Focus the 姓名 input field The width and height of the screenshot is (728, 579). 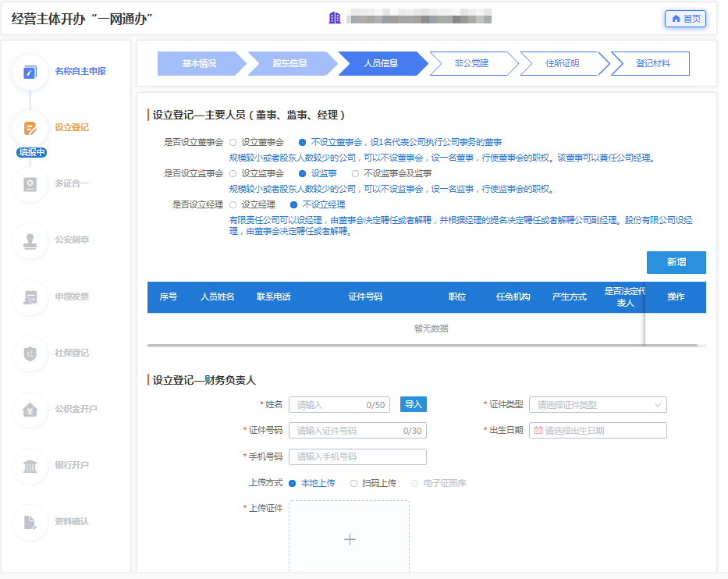339,405
